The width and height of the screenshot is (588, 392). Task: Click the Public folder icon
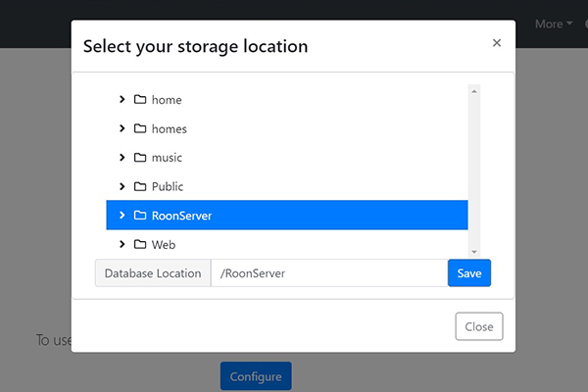pos(140,186)
